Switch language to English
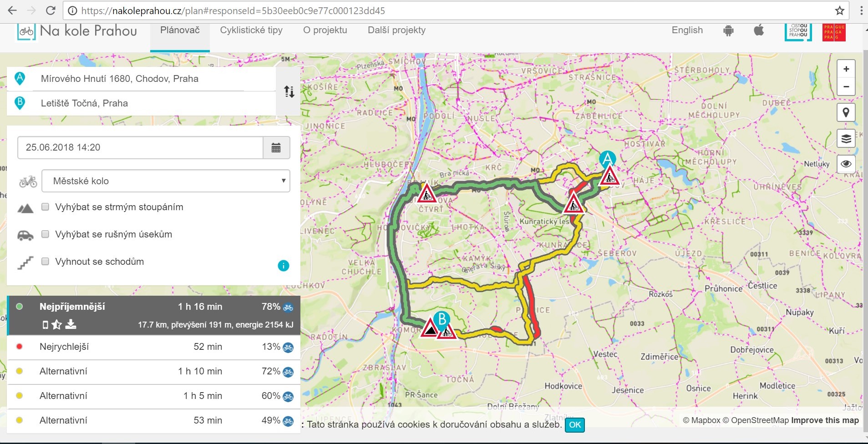Viewport: 868px width, 444px height. click(x=687, y=30)
